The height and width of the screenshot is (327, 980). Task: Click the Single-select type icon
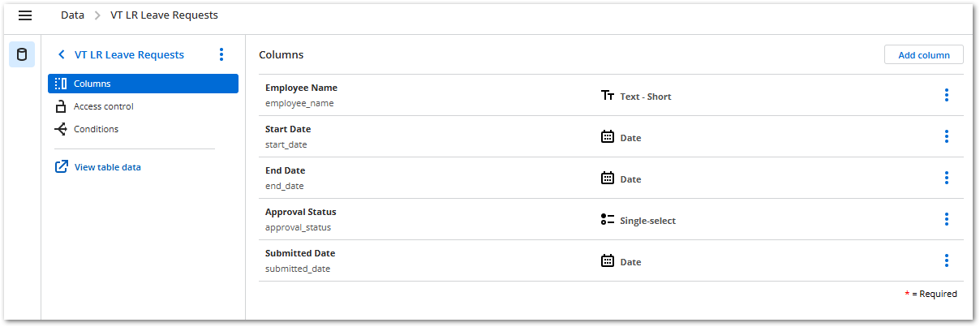coord(608,220)
